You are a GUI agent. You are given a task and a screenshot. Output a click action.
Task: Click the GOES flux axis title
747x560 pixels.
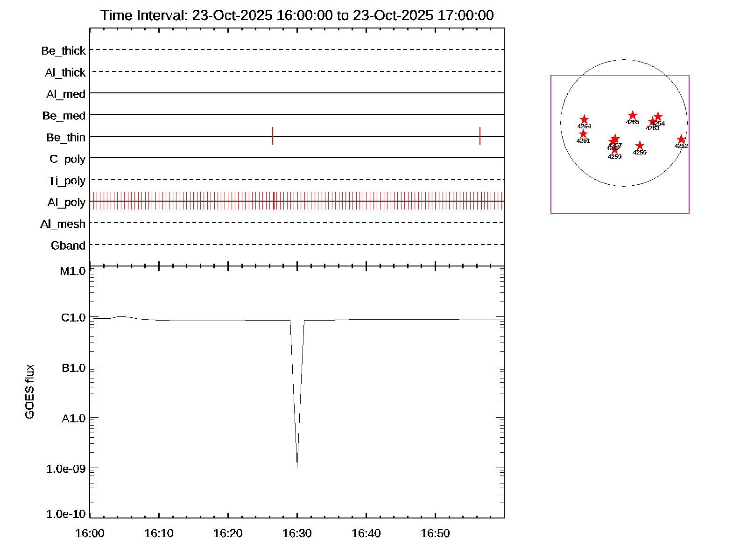click(29, 392)
